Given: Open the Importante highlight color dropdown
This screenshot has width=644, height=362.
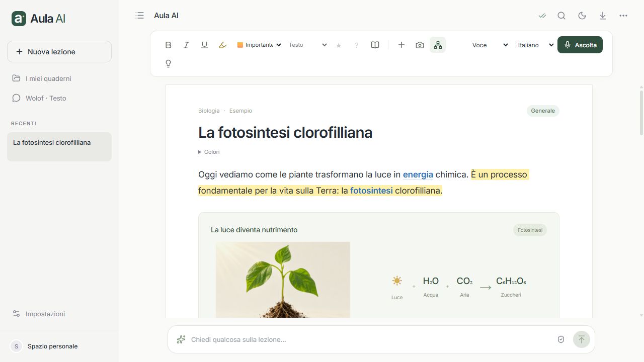Looking at the screenshot, I should [259, 45].
